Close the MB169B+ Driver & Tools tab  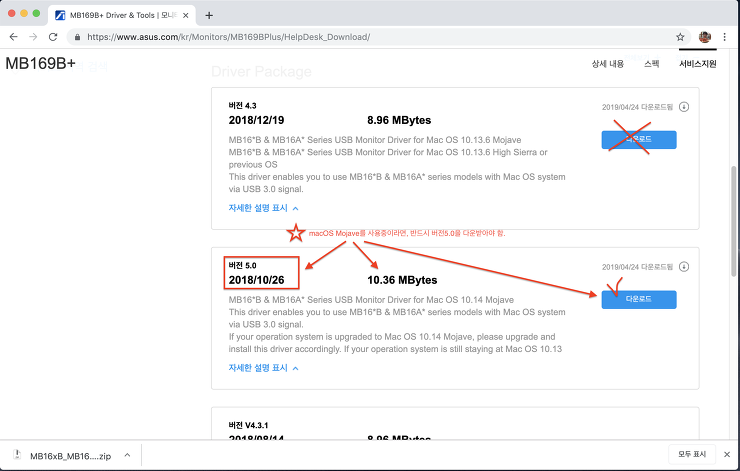click(186, 16)
